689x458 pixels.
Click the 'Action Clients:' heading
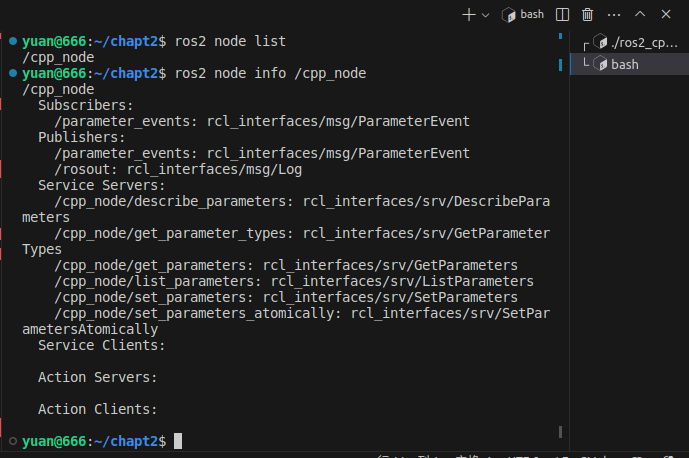[98, 410]
